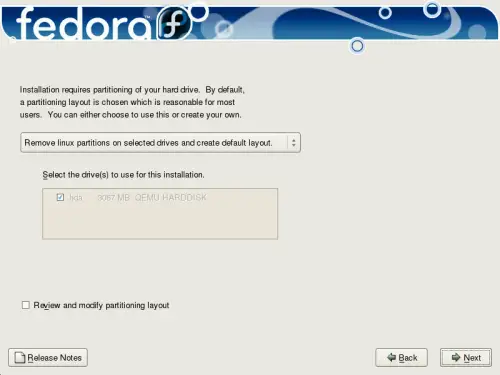Viewport: 500px width, 375px height.
Task: Click the Fedora logo icon in banner
Action: (174, 23)
